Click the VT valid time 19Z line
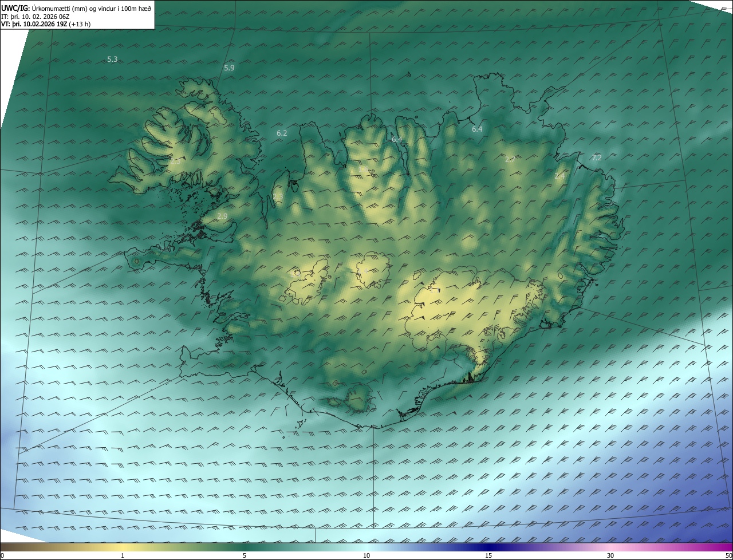Image resolution: width=733 pixels, height=560 pixels. (46, 24)
